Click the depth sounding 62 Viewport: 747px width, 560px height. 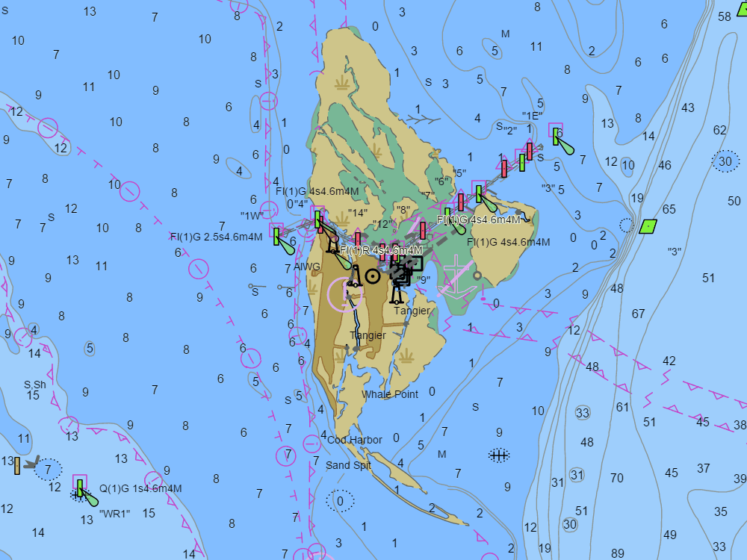point(720,130)
